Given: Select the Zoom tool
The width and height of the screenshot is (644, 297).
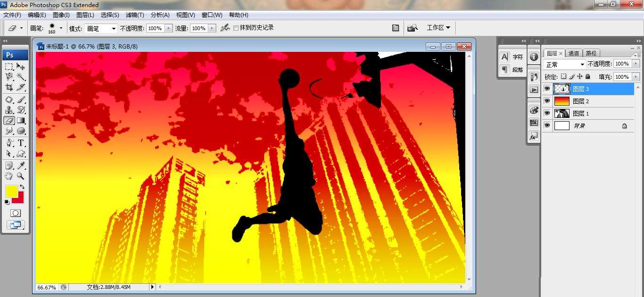Looking at the screenshot, I should click(21, 176).
